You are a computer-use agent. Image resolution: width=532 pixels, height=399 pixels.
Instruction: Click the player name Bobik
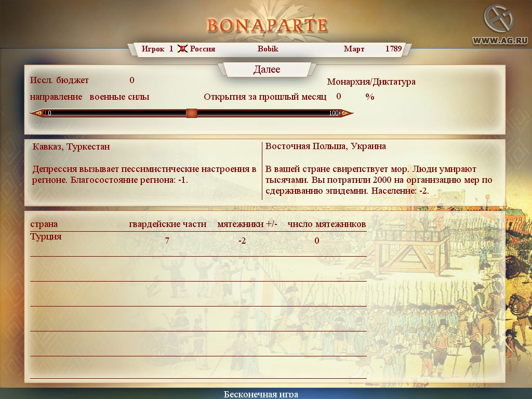[x=268, y=48]
